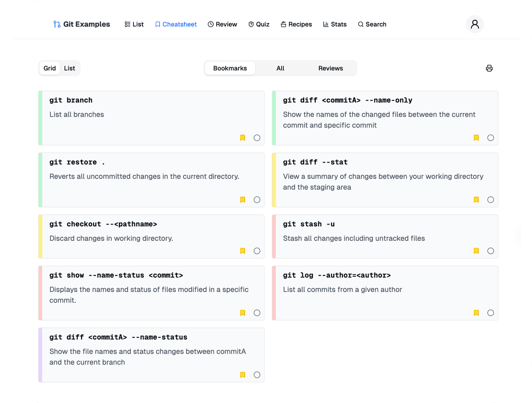Open the user profile avatar

coord(474,24)
